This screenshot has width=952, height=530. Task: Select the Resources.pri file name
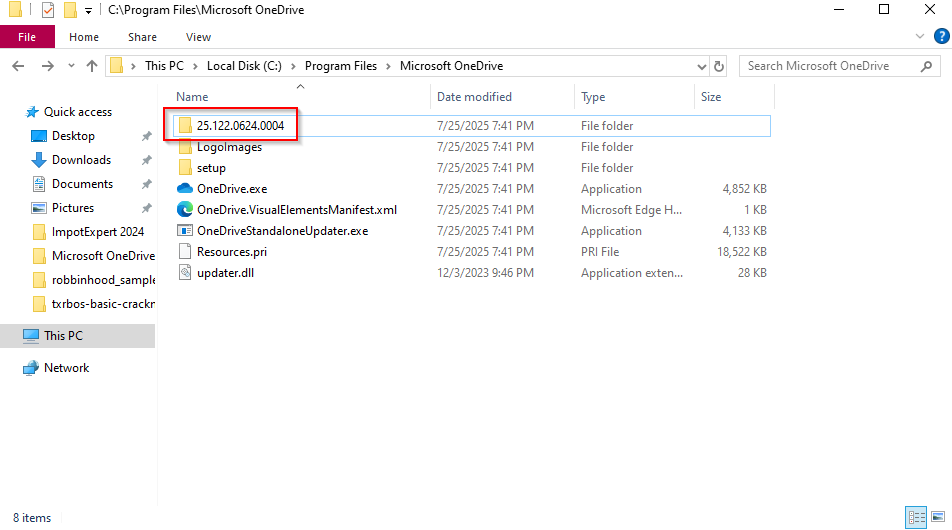tap(232, 251)
